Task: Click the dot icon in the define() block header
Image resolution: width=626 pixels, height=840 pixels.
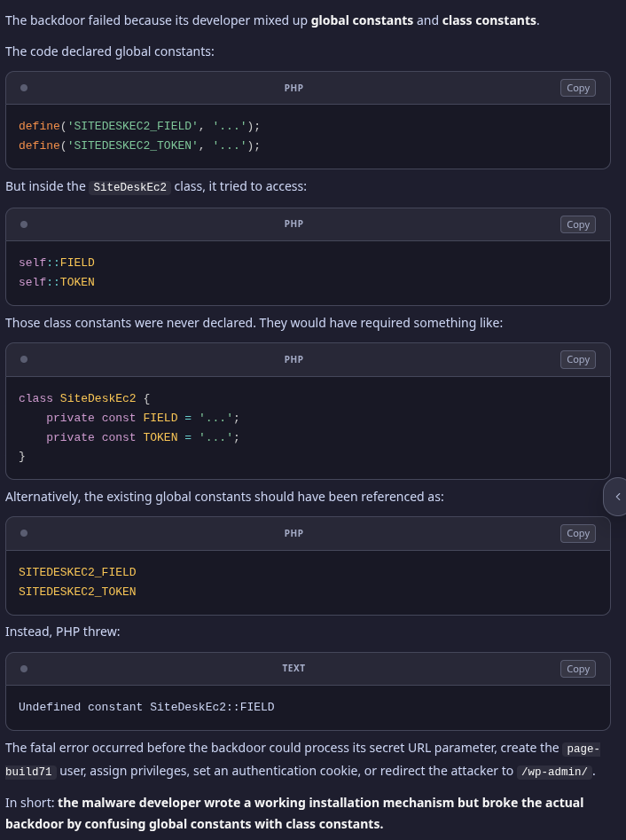Action: pos(24,88)
